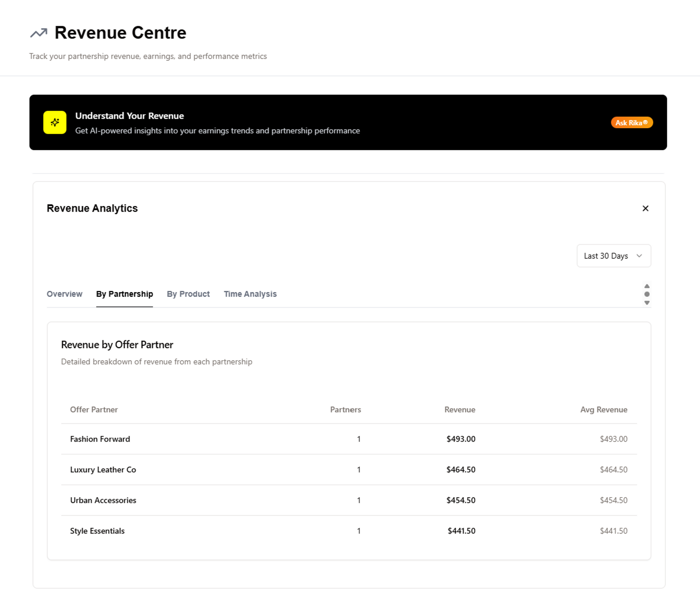Open the Last 30 Days dropdown
700x592 pixels.
pos(606,256)
